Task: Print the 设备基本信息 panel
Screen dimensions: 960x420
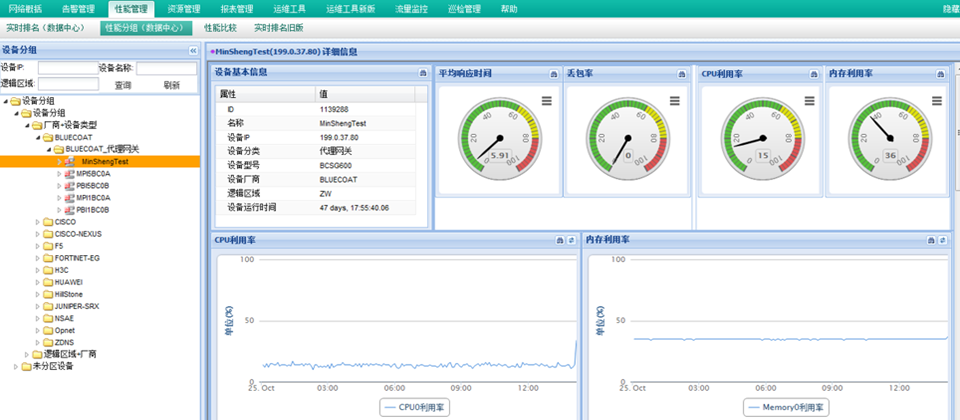Action: pos(422,73)
